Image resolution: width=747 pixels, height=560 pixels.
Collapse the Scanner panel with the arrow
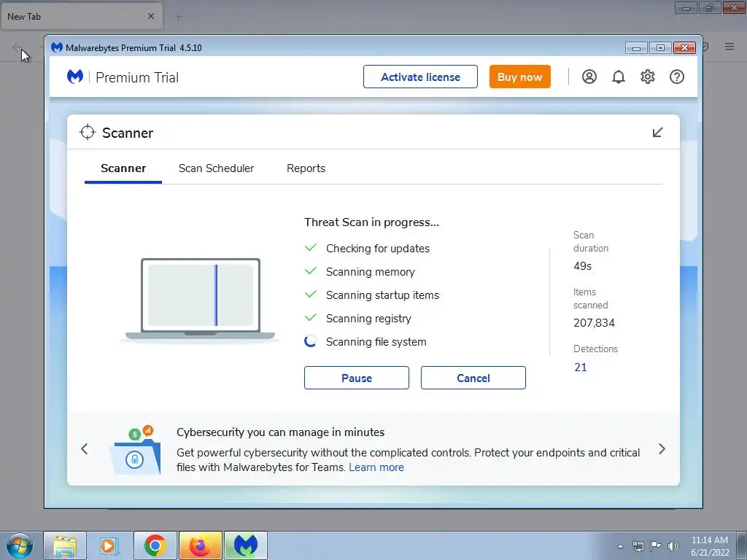(657, 133)
